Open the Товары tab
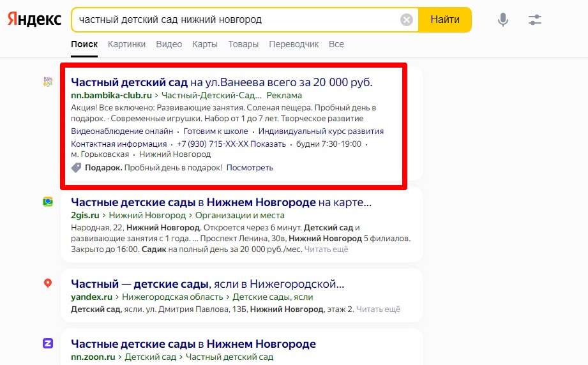588x365 pixels. coord(243,44)
